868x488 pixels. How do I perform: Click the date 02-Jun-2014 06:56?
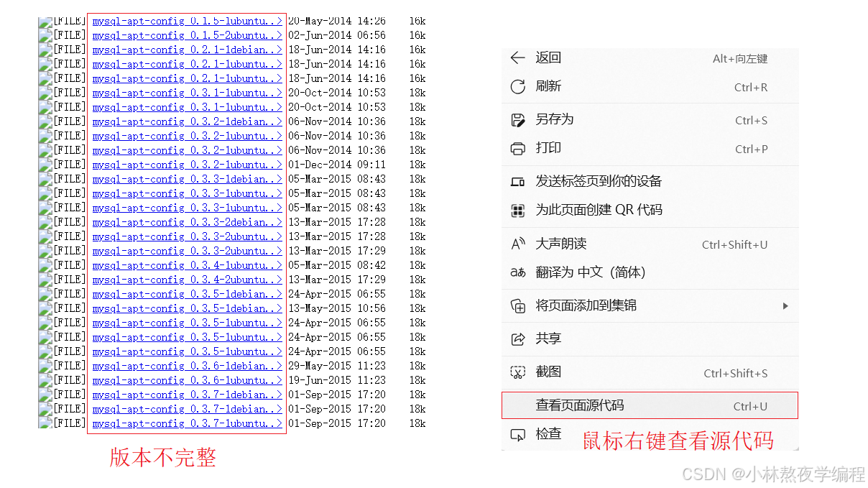pyautogui.click(x=337, y=35)
